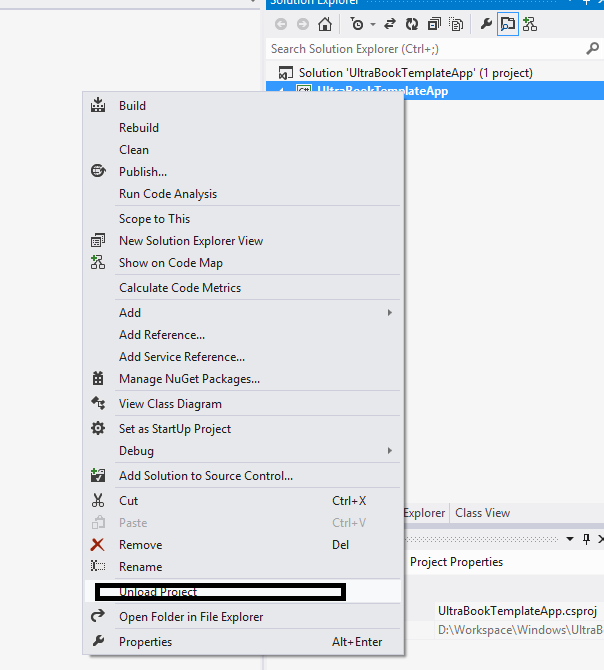This screenshot has width=604, height=670.
Task: Click the Forward arrow in Solution Explorer toolbar
Action: coord(303,24)
